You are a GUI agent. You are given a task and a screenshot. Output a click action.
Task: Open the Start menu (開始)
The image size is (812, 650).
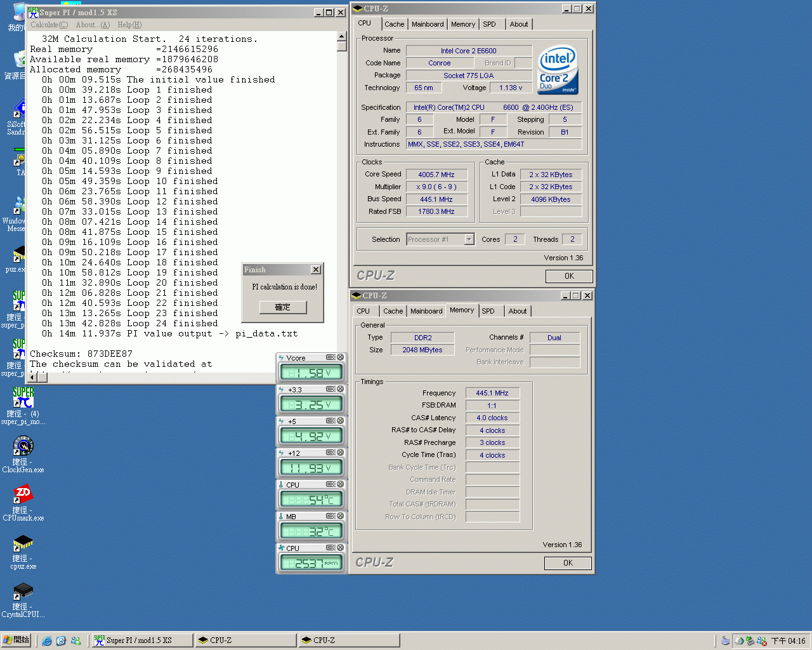[16, 640]
